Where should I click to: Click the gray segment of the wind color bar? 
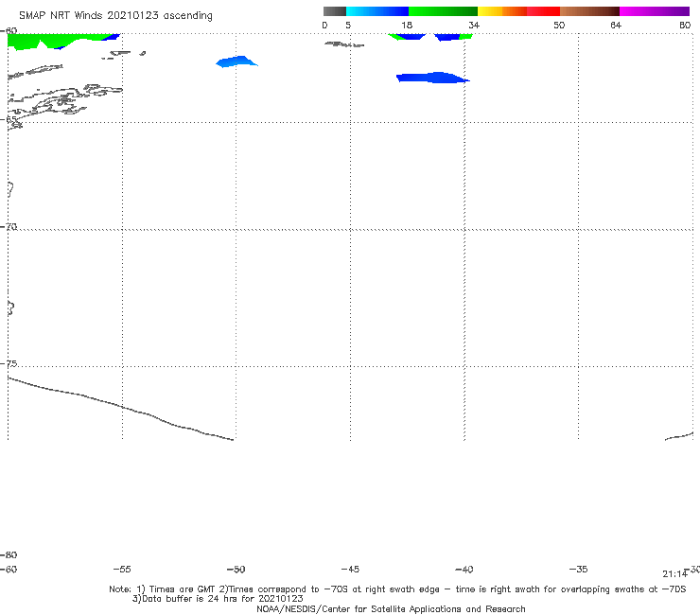tap(335, 11)
